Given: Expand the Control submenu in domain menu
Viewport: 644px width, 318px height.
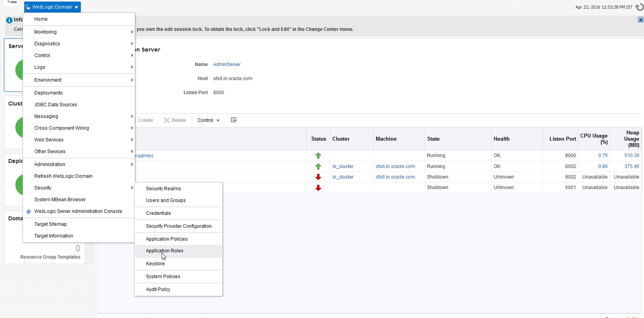Looking at the screenshot, I should click(79, 55).
